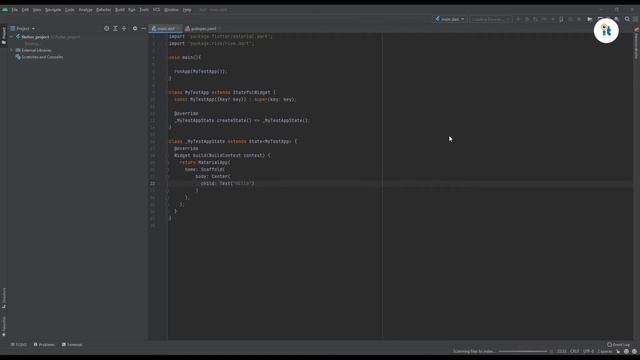Switch to the main.dart editor tab

click(x=165, y=29)
